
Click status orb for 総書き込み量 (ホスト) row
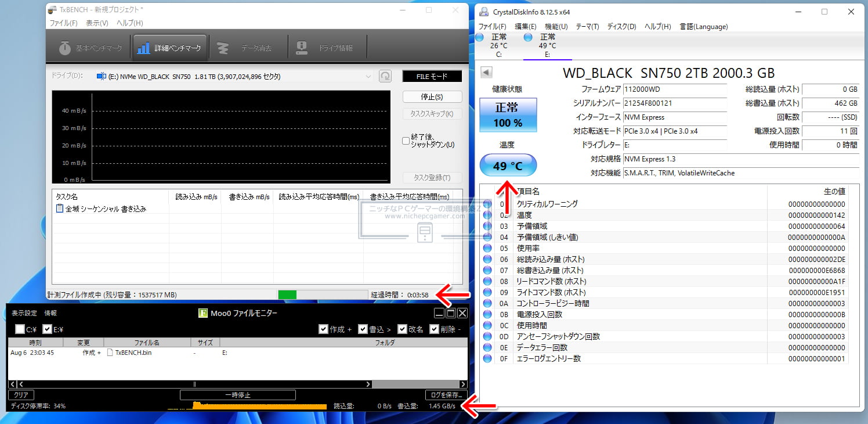click(487, 270)
